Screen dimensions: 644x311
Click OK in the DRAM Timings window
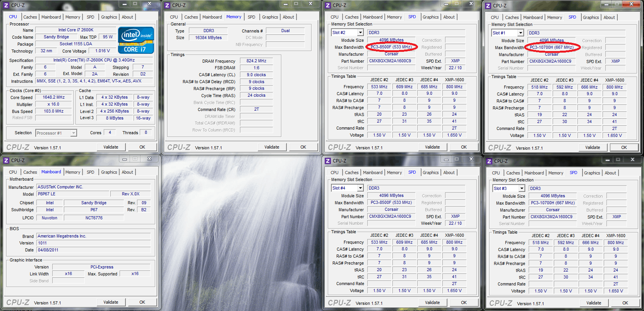303,147
